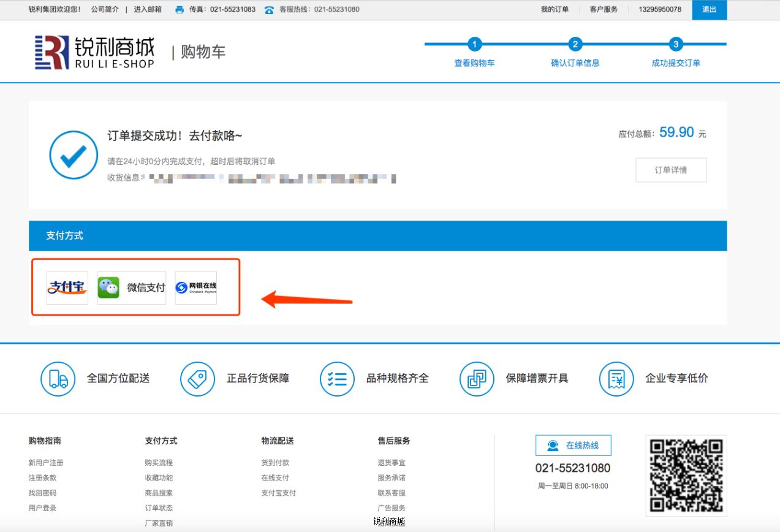Click the full specifications checklist icon
This screenshot has height=532, width=780.
pyautogui.click(x=337, y=379)
